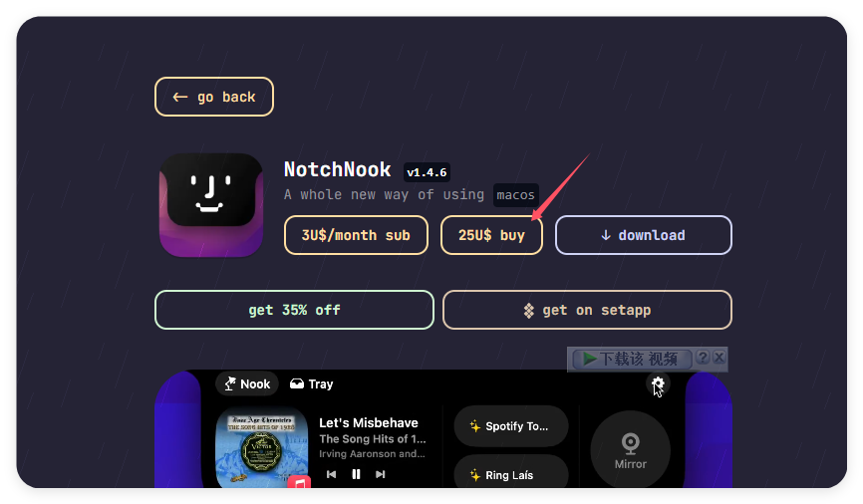863x504 pixels.
Task: Run the Ring Laís shortcut
Action: click(x=511, y=473)
